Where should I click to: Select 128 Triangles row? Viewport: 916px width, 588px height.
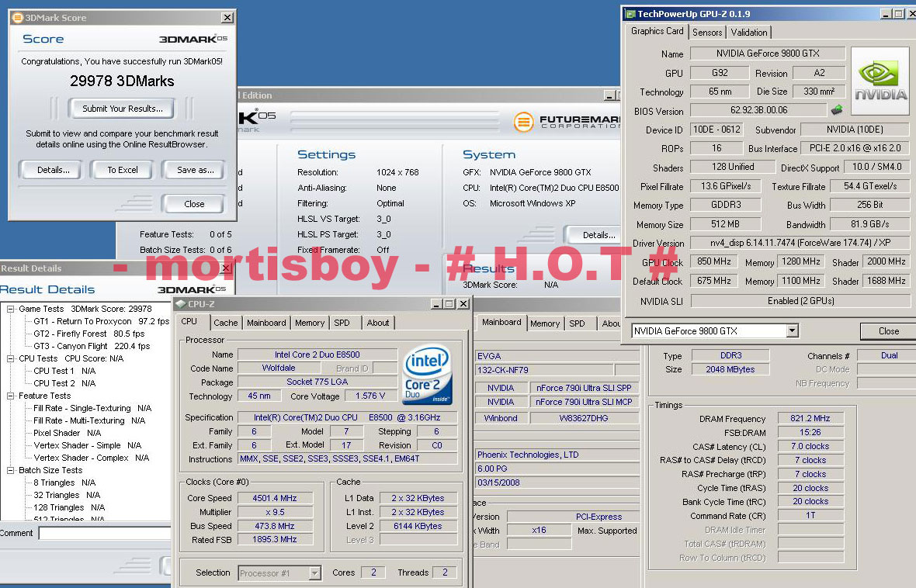click(69, 507)
